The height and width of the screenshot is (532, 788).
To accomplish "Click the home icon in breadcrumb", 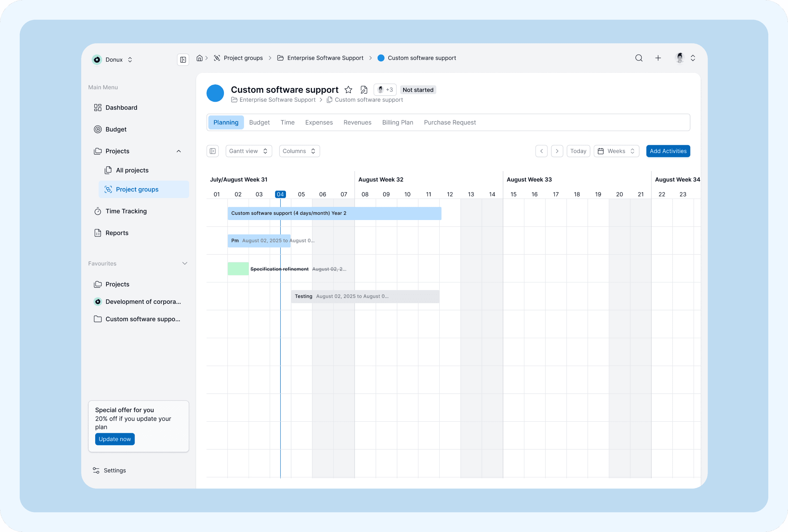I will click(200, 58).
